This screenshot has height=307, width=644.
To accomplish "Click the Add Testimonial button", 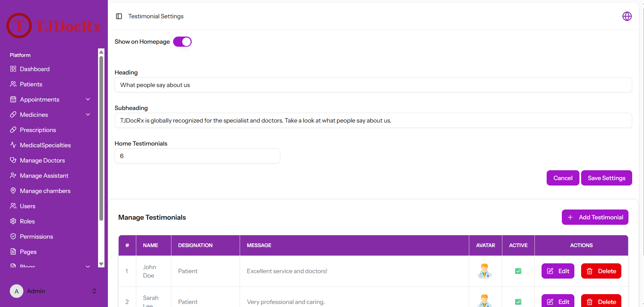I will (595, 217).
